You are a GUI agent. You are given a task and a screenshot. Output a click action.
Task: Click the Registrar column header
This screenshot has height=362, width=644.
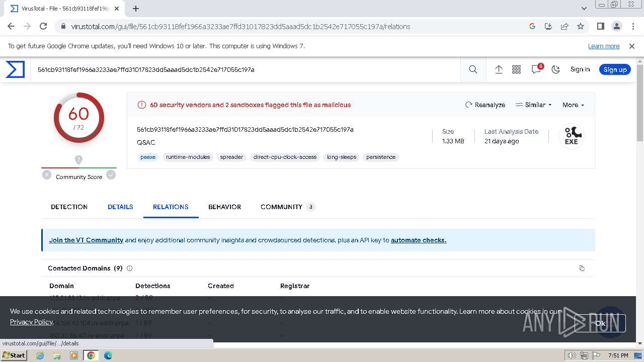[295, 286]
